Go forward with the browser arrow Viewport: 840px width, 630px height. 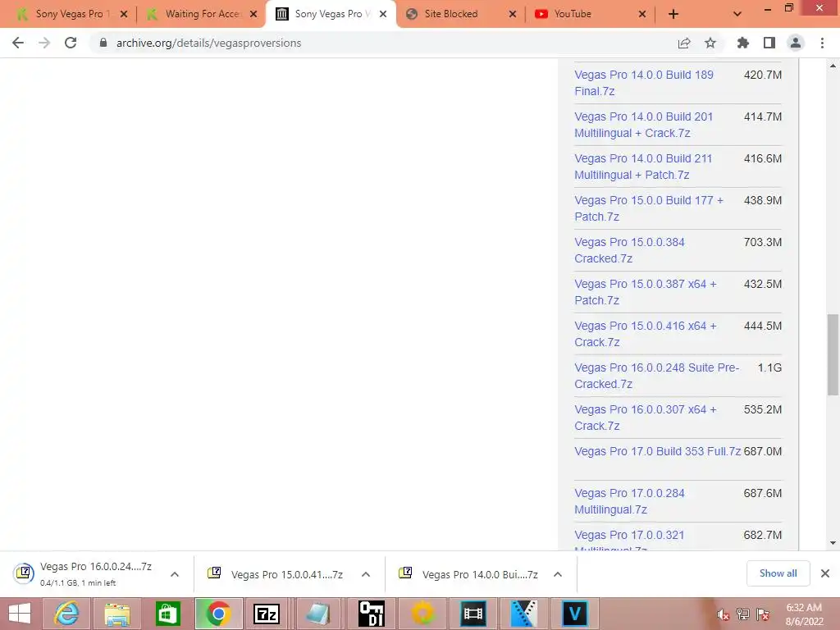(x=44, y=43)
